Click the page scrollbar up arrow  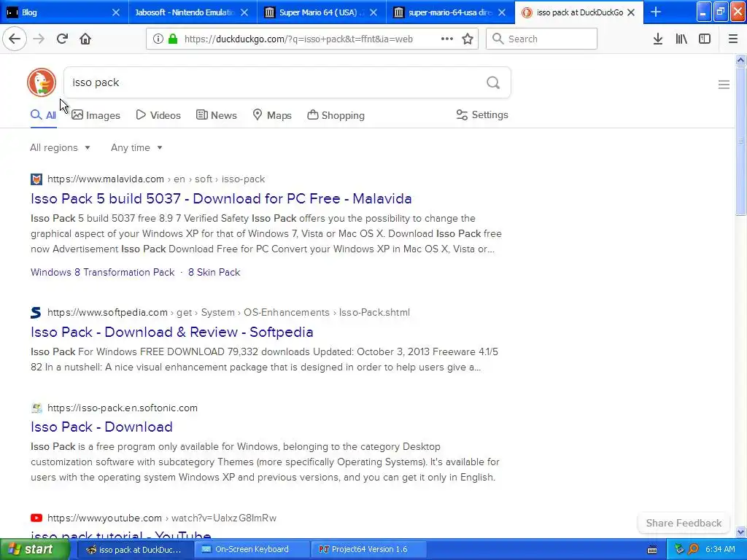click(740, 60)
